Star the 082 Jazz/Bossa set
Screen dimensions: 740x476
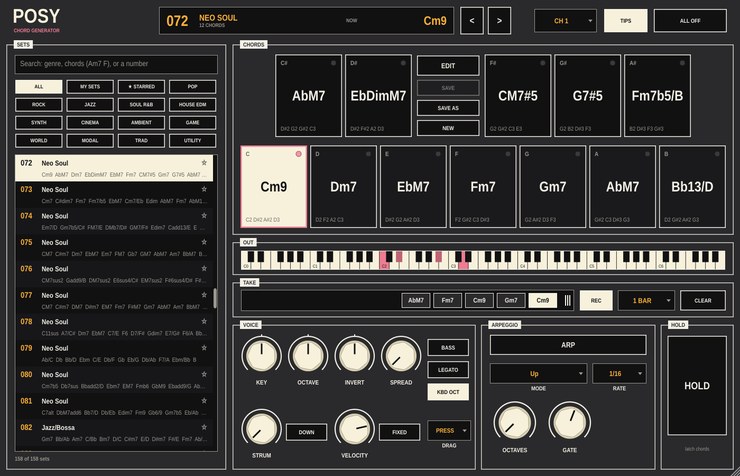pyautogui.click(x=204, y=427)
